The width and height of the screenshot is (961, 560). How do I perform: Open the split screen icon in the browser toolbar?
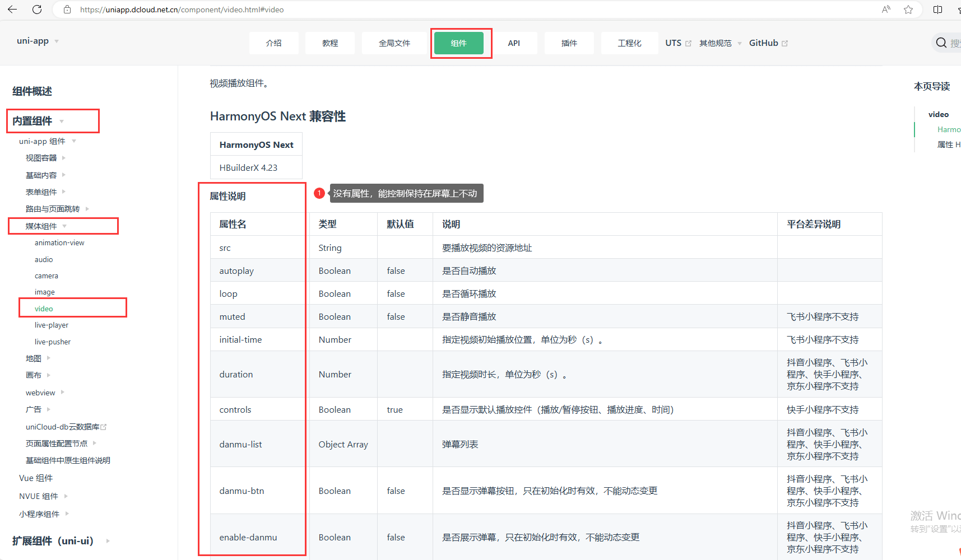[x=937, y=10]
